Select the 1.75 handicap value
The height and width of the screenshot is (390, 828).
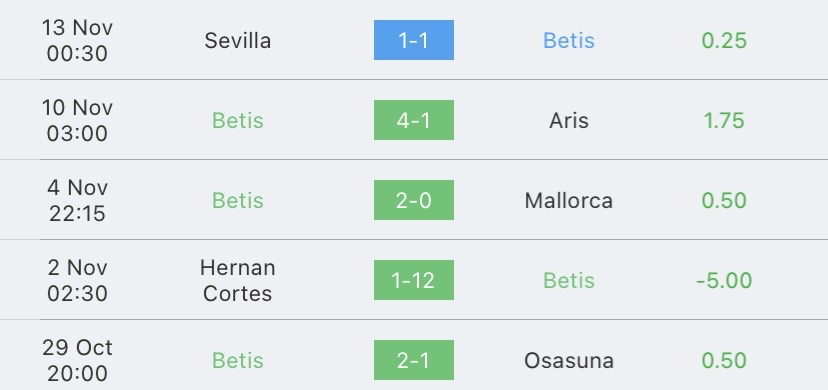click(724, 120)
